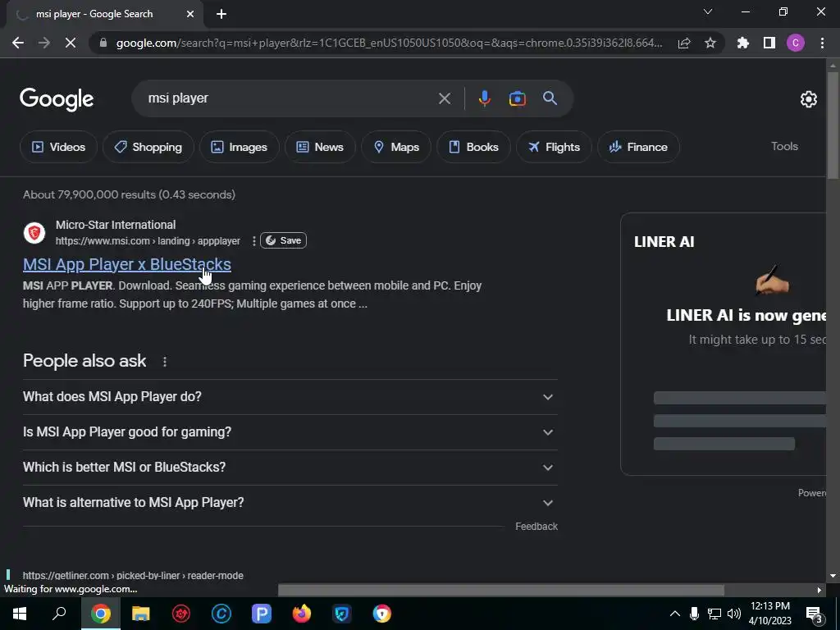The height and width of the screenshot is (630, 840).
Task: Select the Finance filter
Action: 638,147
